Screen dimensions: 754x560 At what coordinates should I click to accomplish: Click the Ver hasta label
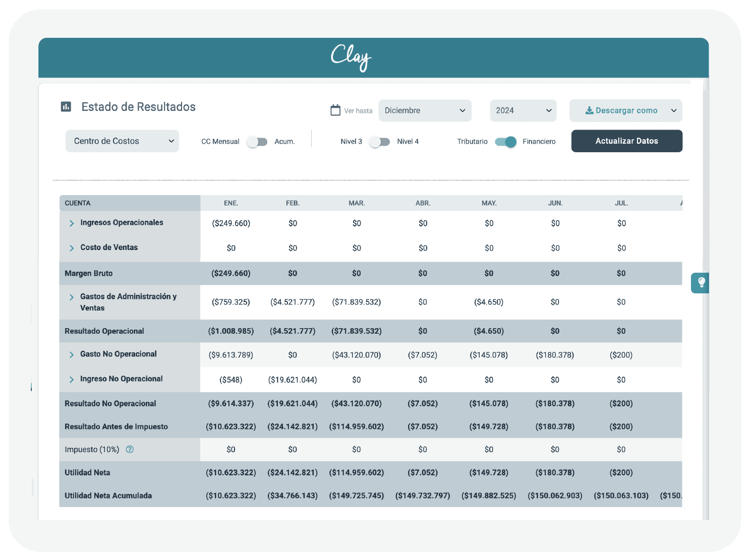point(358,111)
